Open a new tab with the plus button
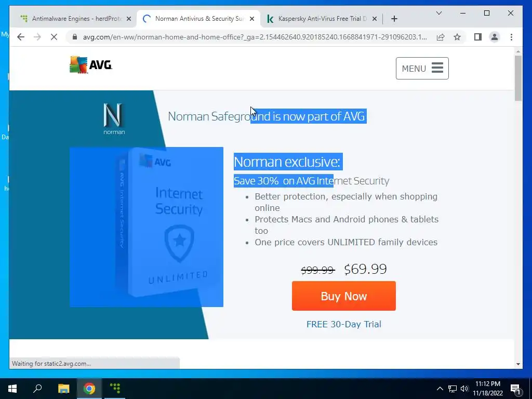The image size is (532, 399). coord(394,19)
